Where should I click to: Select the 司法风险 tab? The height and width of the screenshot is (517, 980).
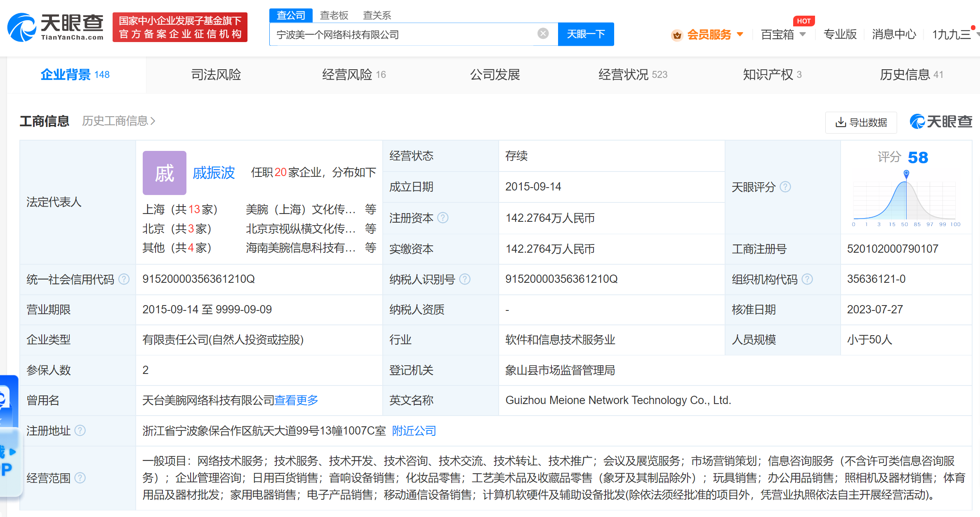tap(216, 75)
